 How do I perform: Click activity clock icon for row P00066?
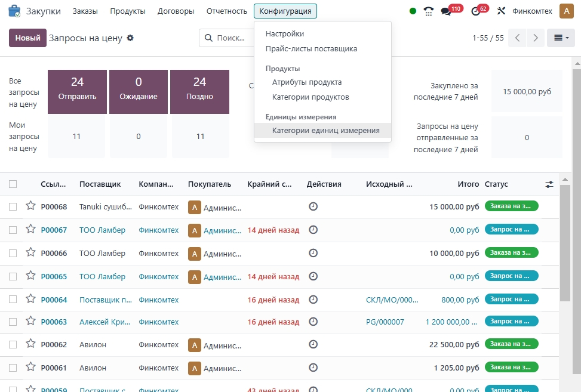pyautogui.click(x=313, y=252)
